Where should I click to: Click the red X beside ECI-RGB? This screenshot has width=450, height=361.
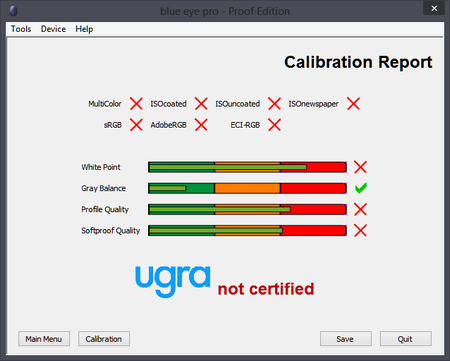[x=274, y=125]
